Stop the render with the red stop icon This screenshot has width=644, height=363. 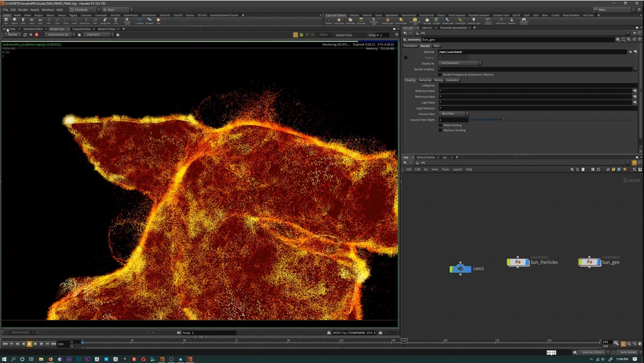point(36,34)
